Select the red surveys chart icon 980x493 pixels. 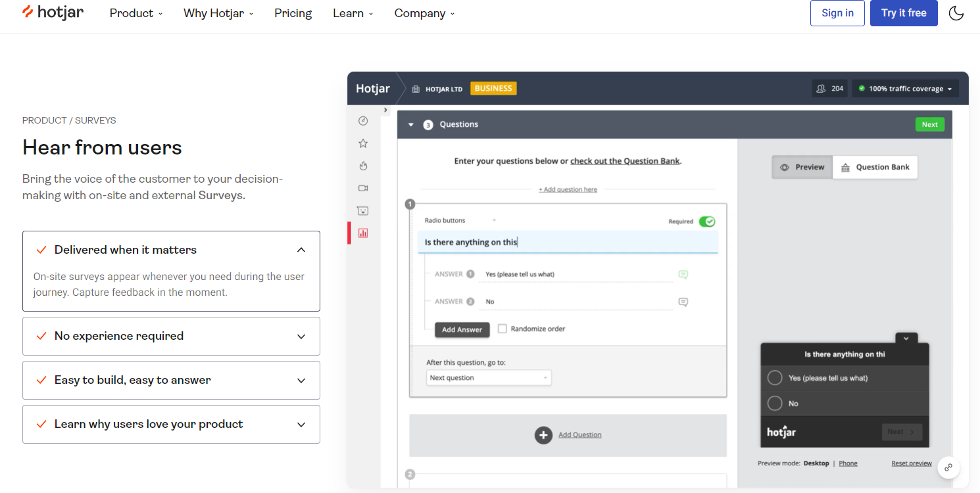pyautogui.click(x=363, y=233)
